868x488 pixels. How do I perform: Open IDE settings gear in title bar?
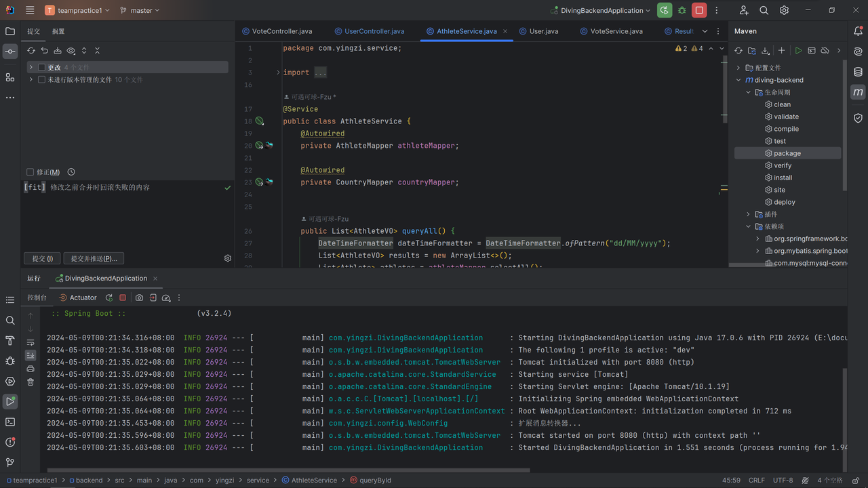pyautogui.click(x=785, y=10)
